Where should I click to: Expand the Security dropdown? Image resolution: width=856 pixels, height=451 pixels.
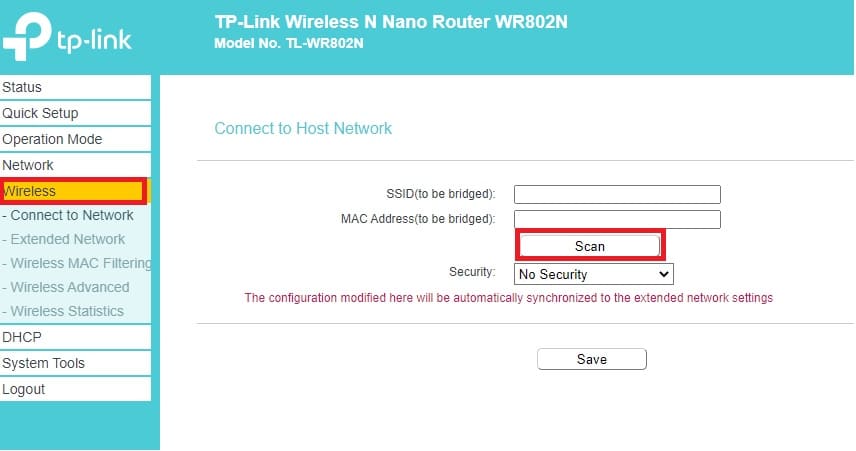point(594,274)
